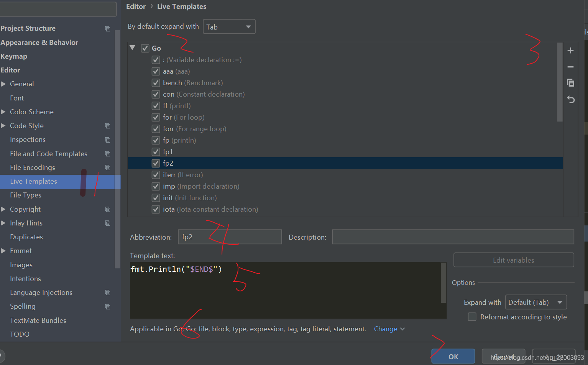Select the init (Init function) template
The image size is (588, 365).
345,198
